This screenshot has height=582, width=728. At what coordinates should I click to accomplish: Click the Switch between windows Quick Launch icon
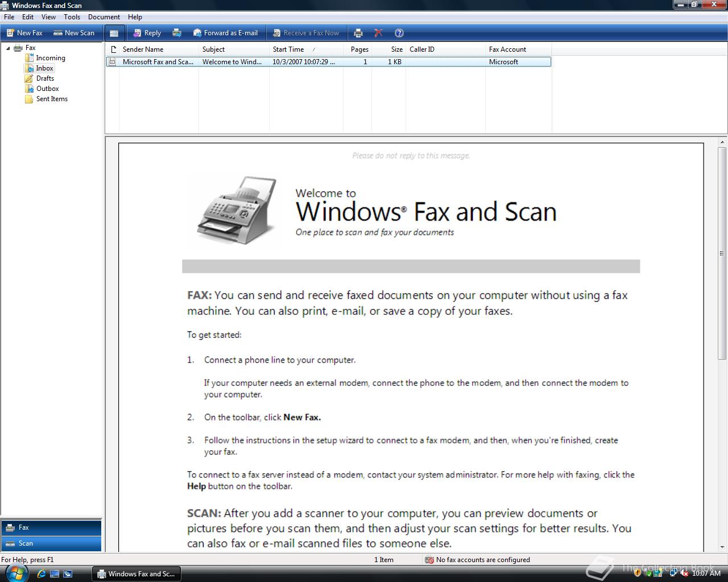pos(68,574)
